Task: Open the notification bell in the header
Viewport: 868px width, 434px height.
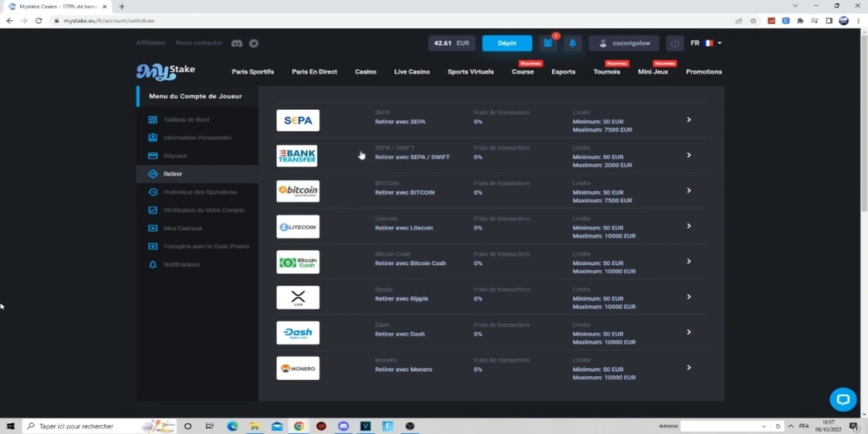Action: point(572,43)
